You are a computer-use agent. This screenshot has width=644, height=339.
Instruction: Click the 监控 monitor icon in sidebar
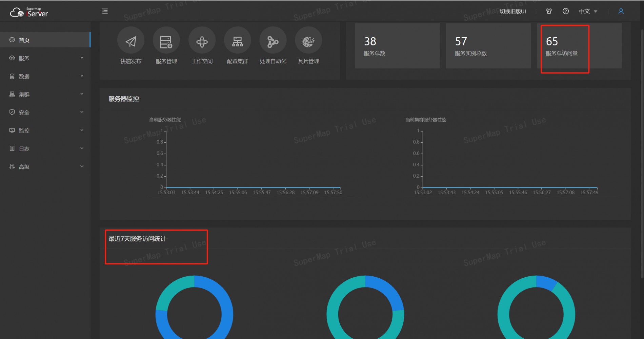coord(12,130)
